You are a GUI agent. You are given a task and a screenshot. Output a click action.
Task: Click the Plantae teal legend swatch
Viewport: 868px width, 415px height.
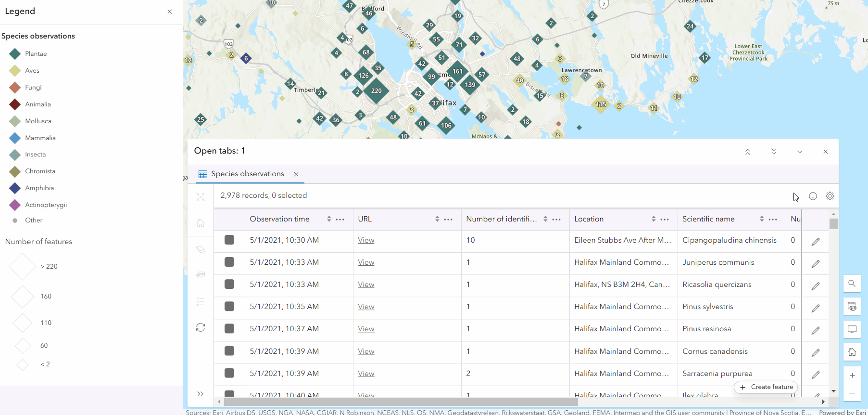15,54
